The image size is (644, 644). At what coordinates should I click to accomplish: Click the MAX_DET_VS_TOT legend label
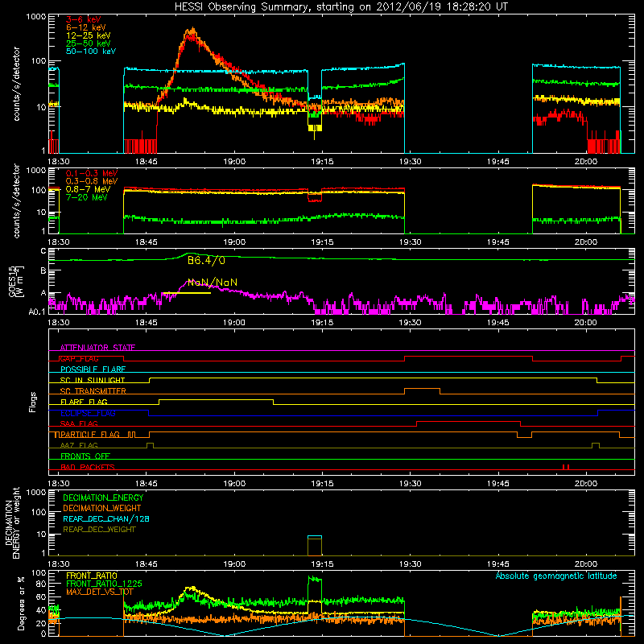point(100,592)
